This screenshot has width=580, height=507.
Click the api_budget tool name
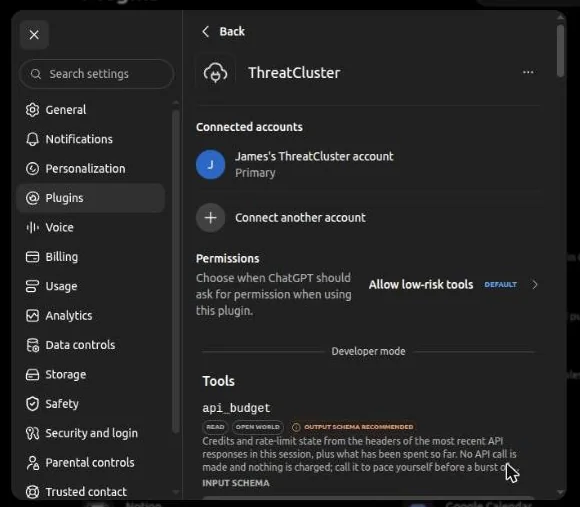coord(236,408)
